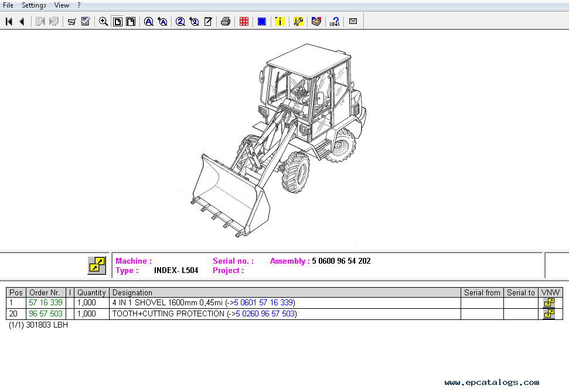The height and width of the screenshot is (392, 569).
Task: Select the first page layout icon
Action: (118, 22)
